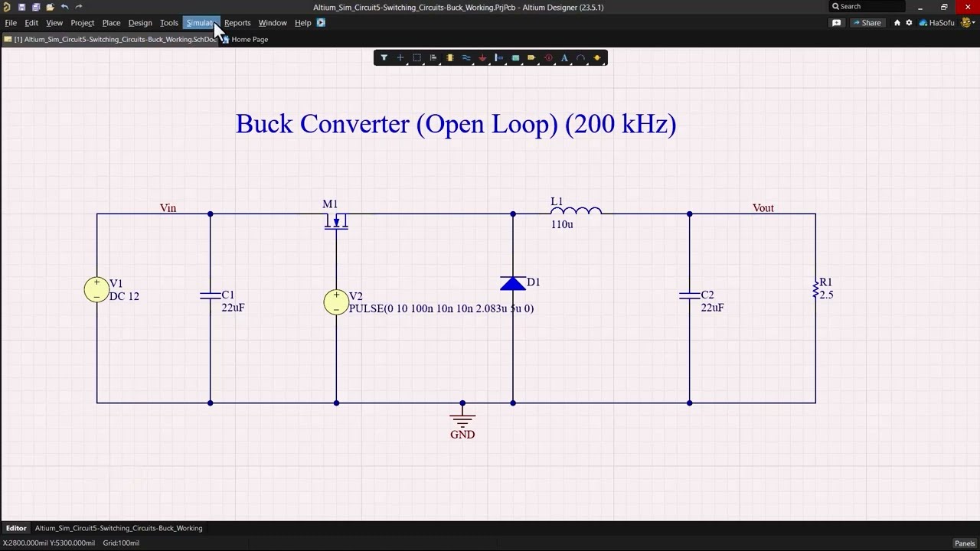
Task: Click the C2 22uF value text
Action: [x=712, y=308]
